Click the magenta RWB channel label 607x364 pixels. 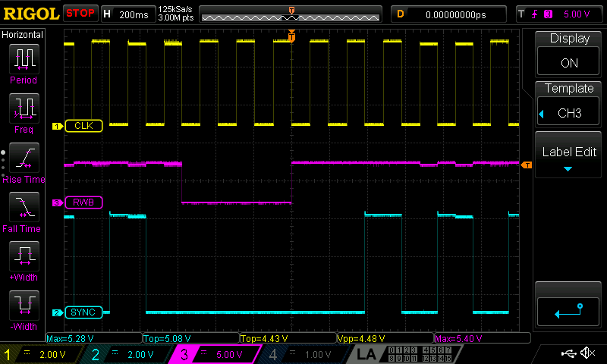(83, 202)
